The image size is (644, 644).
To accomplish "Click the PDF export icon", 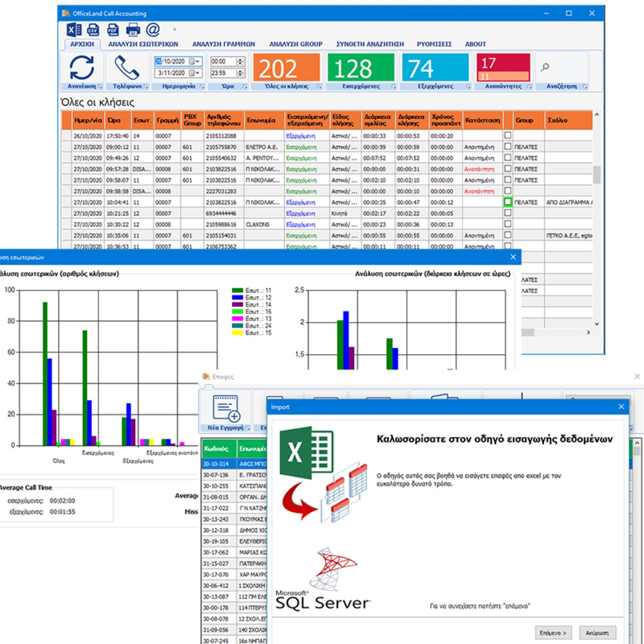I will tap(113, 30).
